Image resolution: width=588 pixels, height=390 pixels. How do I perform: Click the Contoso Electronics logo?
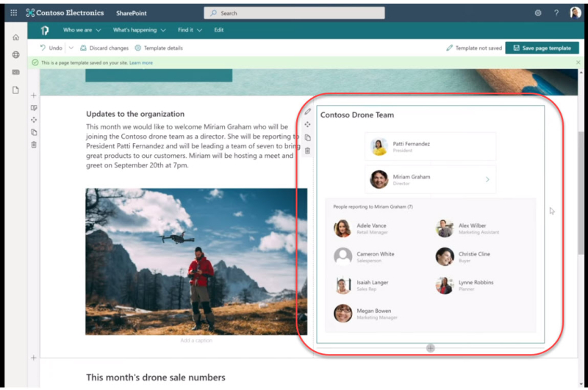coord(65,12)
